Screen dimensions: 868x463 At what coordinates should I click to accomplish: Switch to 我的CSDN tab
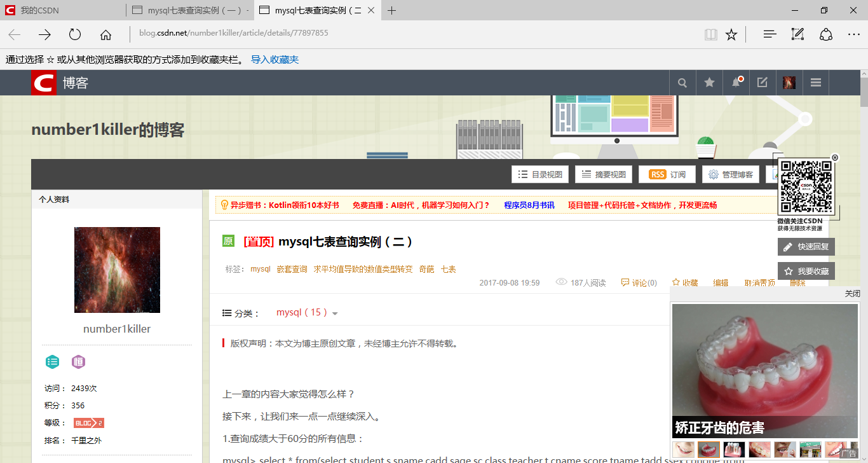point(64,10)
